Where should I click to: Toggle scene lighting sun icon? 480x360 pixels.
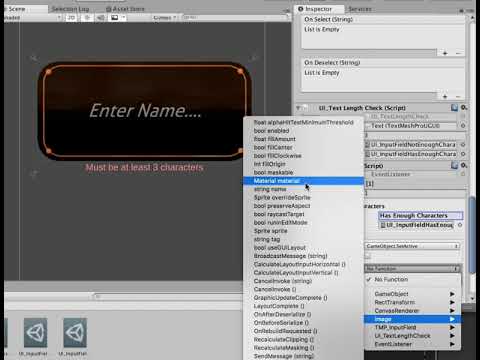(87, 17)
